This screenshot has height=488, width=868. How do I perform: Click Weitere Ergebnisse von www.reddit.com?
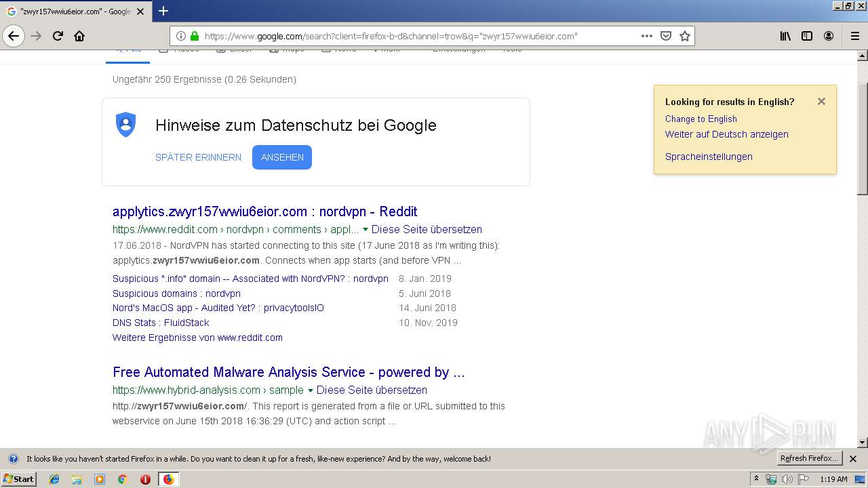coord(197,338)
